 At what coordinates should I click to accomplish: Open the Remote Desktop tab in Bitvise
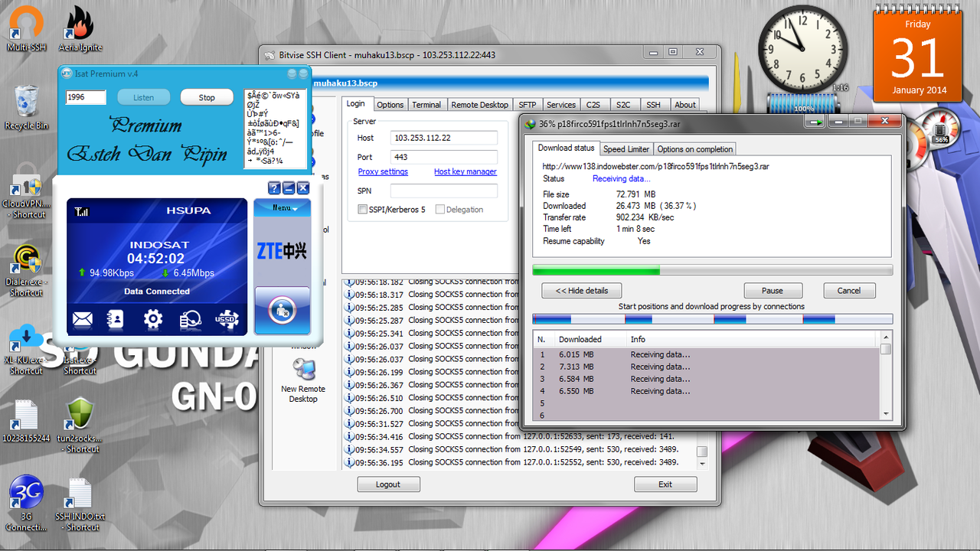[x=479, y=105]
